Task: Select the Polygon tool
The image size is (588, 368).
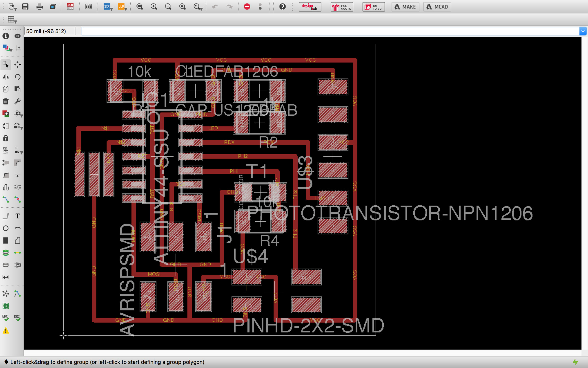Action: pyautogui.click(x=18, y=241)
